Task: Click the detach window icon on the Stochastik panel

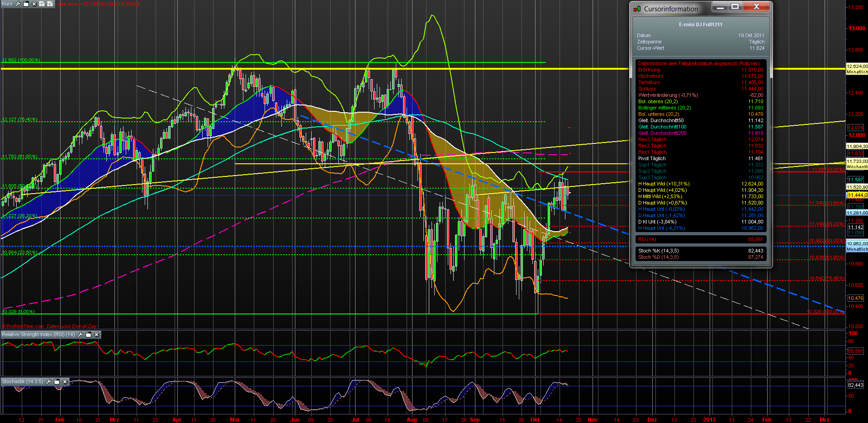Action: coord(57,382)
